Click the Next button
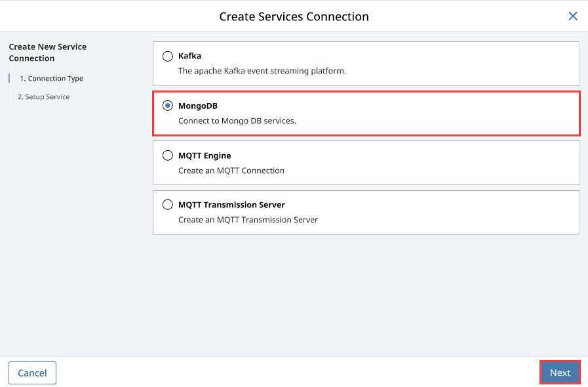 coord(560,373)
